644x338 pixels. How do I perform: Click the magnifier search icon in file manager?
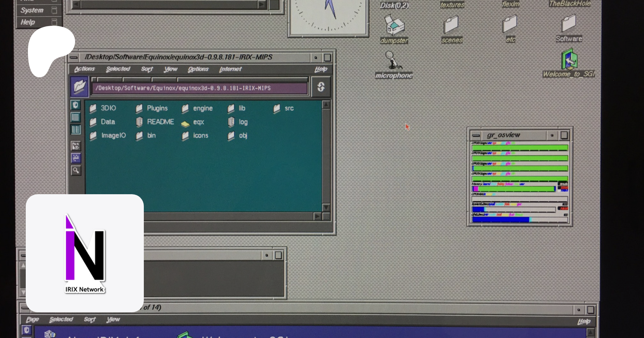pos(76,171)
